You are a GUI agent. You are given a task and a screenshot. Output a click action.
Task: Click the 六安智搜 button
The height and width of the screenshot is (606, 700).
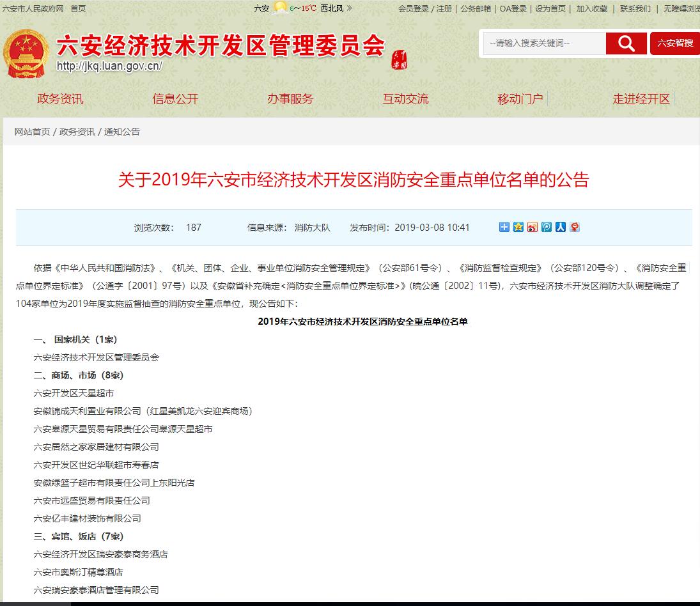click(x=675, y=43)
